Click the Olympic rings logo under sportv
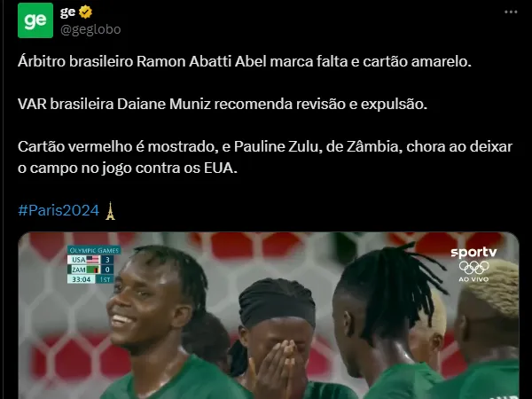 coord(474,268)
